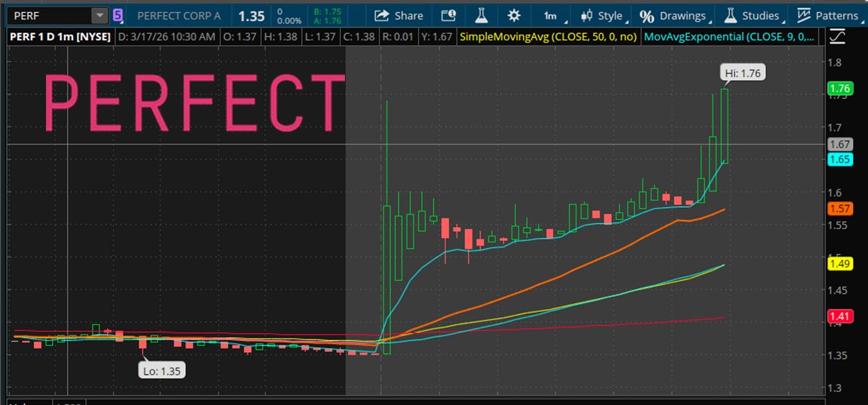Click the Lo: 1.35 price bubble
868x405 pixels.
pyautogui.click(x=162, y=371)
